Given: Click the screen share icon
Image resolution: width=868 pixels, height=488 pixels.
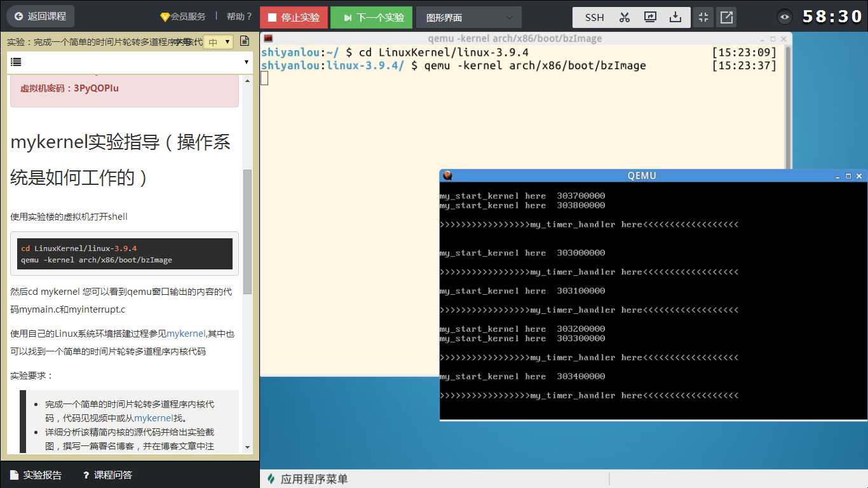Looking at the screenshot, I should 650,17.
